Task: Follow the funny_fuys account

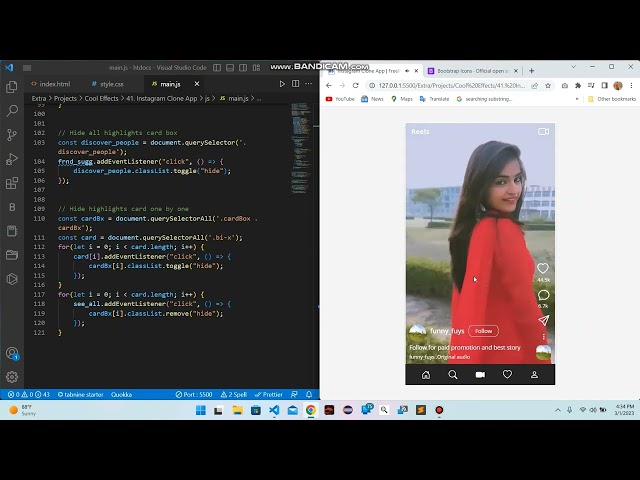Action: [483, 331]
